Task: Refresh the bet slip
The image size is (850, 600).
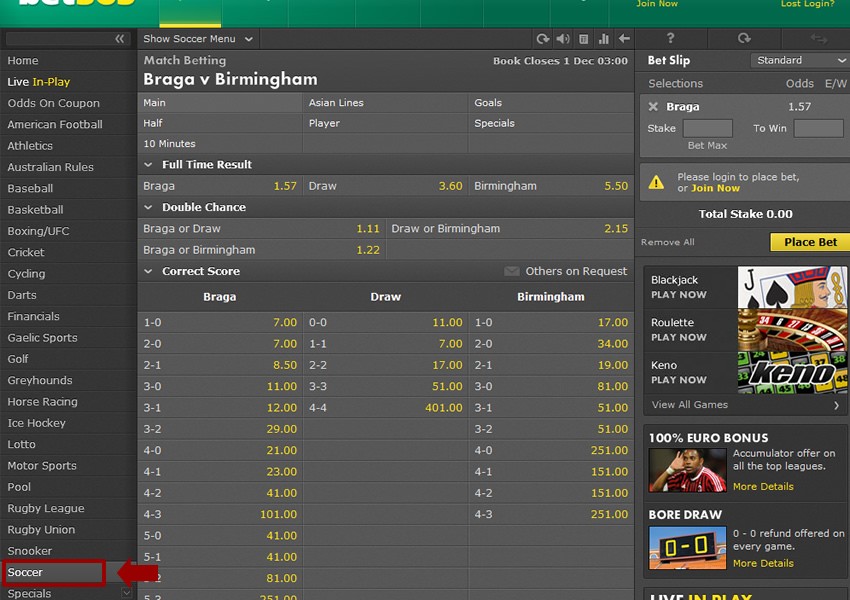Action: pos(744,38)
